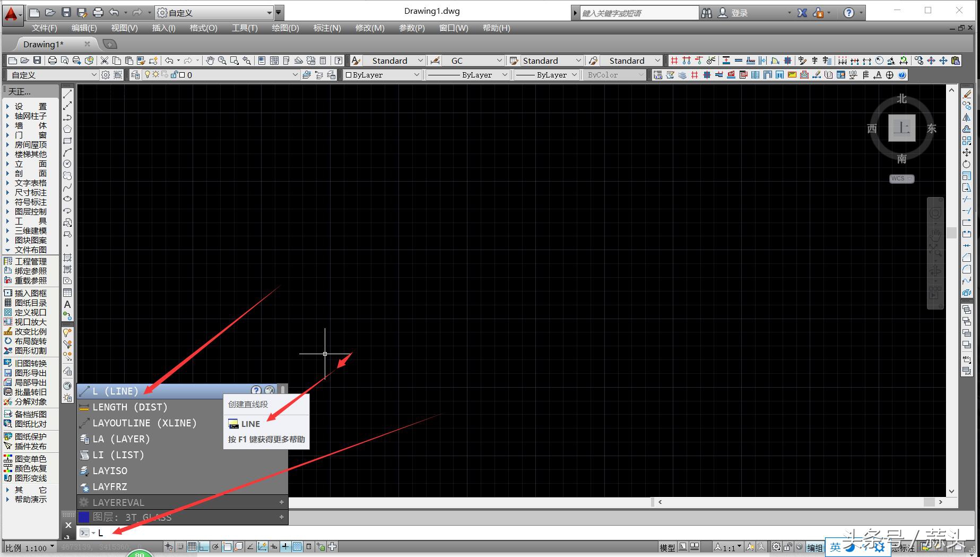Viewport: 980px width, 557px height.
Task: Expand the 轴网柱子 menu in the Tianzheng panel
Action: click(31, 116)
